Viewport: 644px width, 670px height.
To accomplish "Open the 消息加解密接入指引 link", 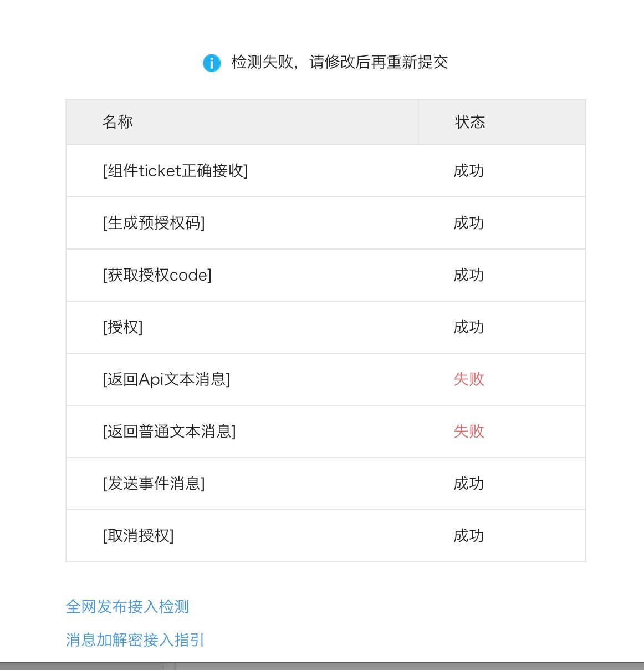I will tap(135, 640).
